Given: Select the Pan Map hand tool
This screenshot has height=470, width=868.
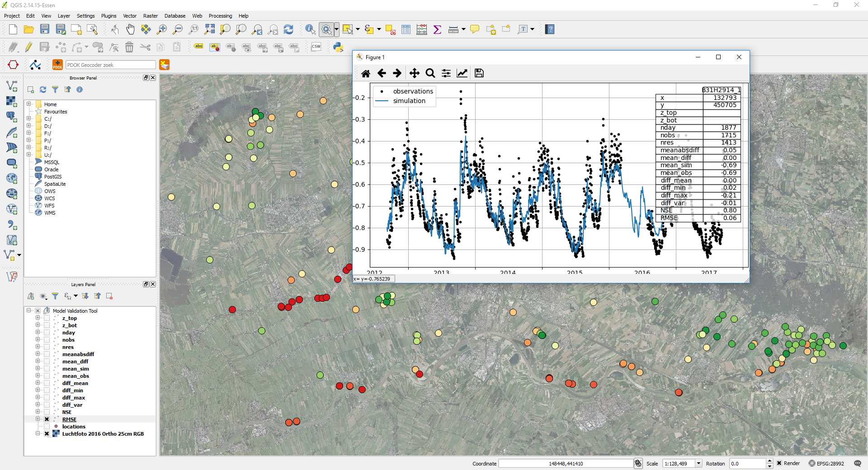Looking at the screenshot, I should tap(130, 29).
